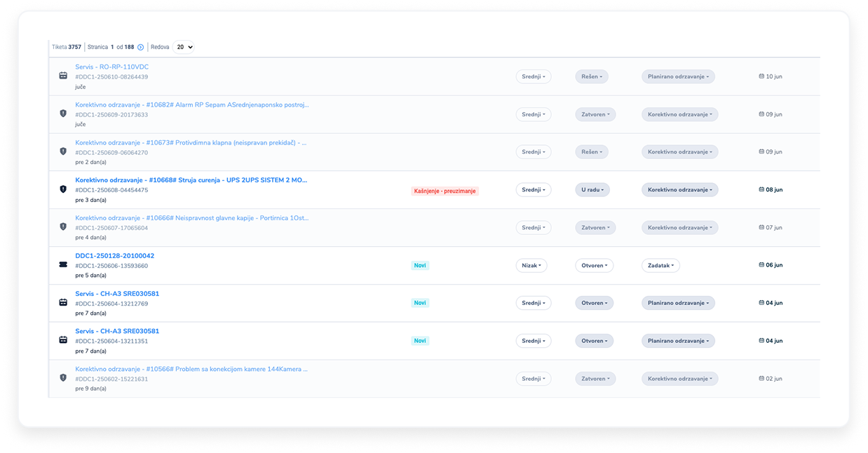The width and height of the screenshot is (868, 453).
Task: Go to next page using the arrow icon
Action: (x=141, y=47)
